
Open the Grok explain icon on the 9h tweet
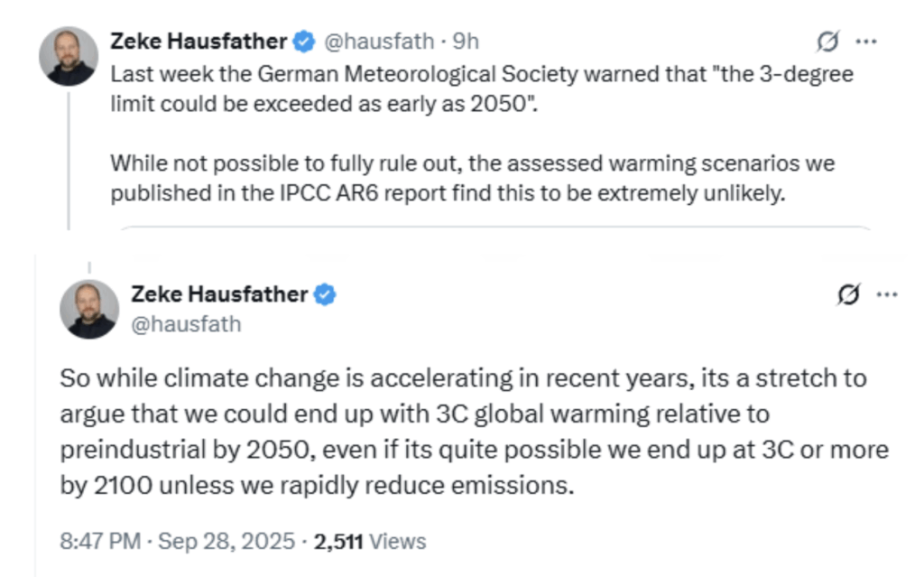[828, 42]
